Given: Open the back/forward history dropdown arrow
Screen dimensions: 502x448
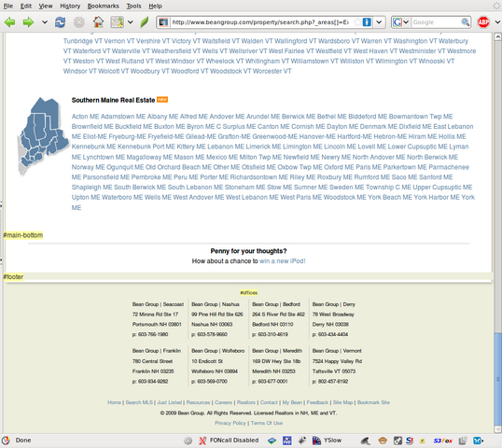Looking at the screenshot, I should tap(45, 22).
